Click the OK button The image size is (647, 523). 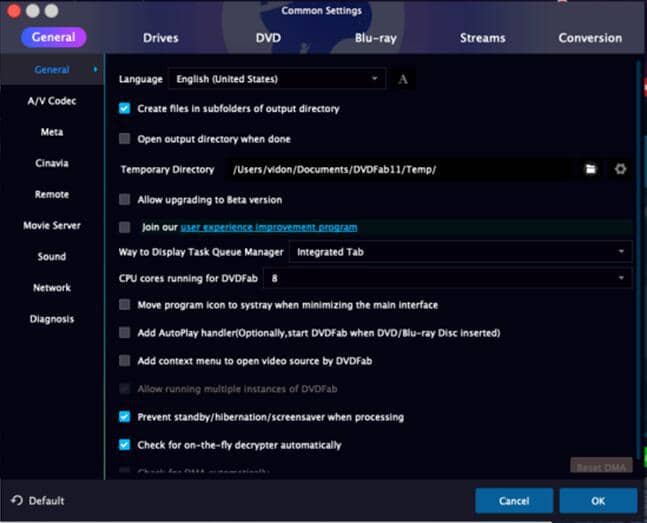598,501
